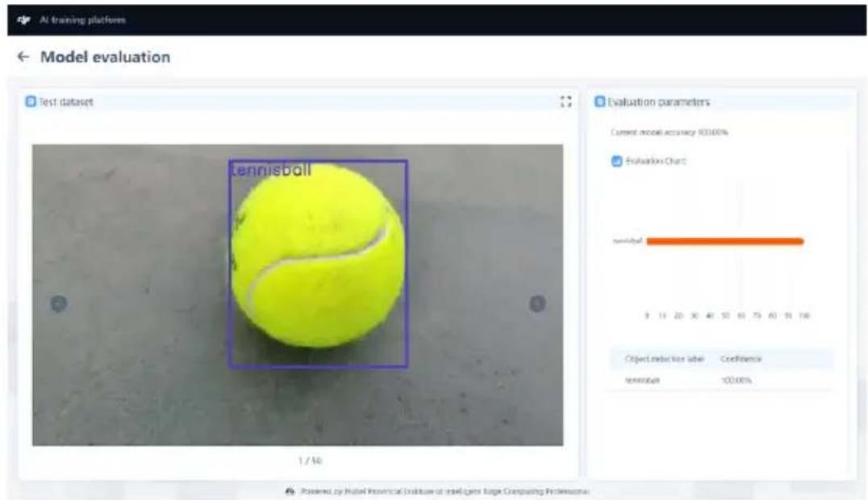Click the "AI training platform" header text
Screen dimensions: 868x500
pyautogui.click(x=82, y=20)
